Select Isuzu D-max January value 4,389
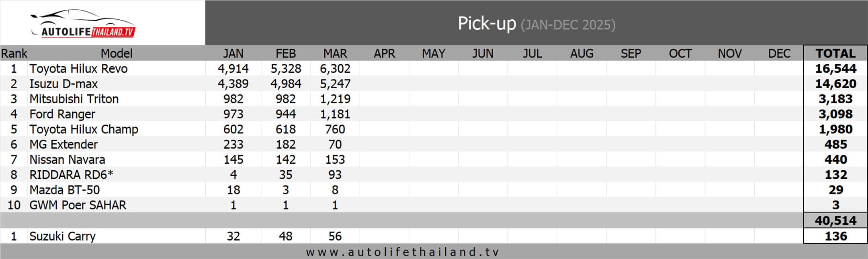This screenshot has height=259, width=868. 233,84
